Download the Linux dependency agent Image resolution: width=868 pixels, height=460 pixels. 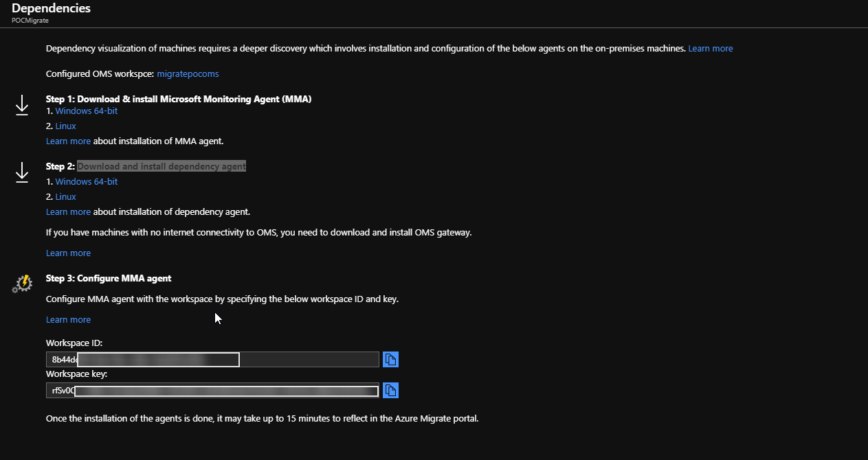[65, 196]
